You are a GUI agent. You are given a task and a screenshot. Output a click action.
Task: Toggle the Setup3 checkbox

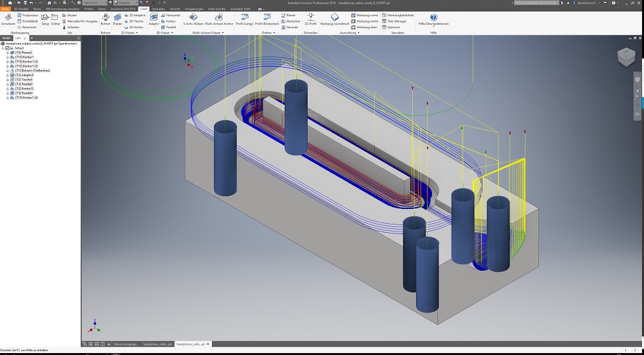tap(7, 48)
